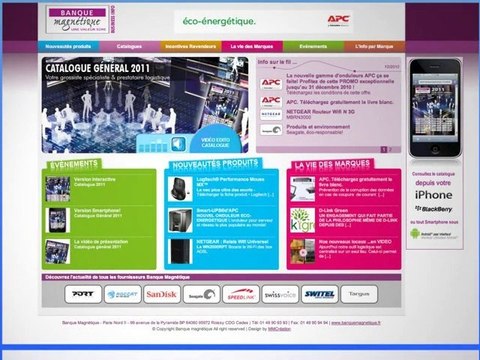Open Logitech Performance Mouse MX article
The height and width of the screenshot is (360, 480).
tap(235, 187)
